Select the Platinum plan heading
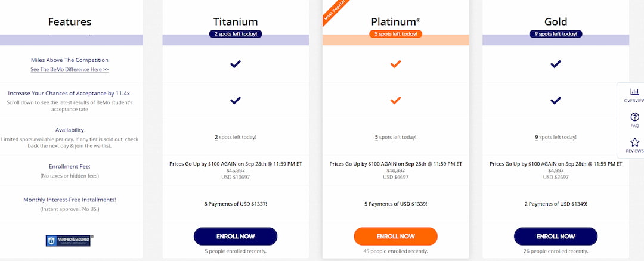 tap(395, 21)
